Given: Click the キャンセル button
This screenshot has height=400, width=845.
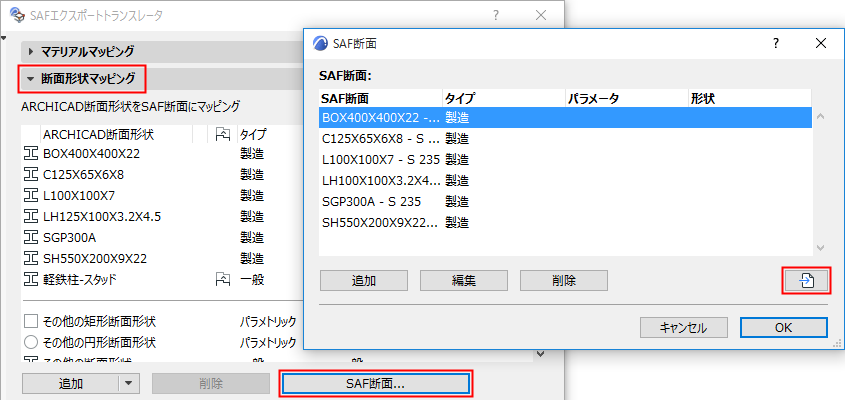Looking at the screenshot, I should [684, 327].
